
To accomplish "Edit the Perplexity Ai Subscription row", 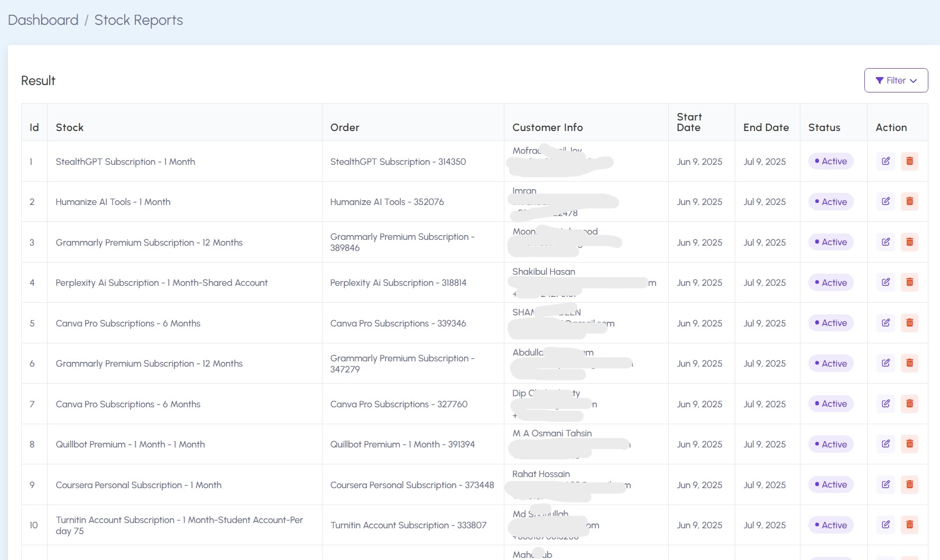I will pos(886,282).
